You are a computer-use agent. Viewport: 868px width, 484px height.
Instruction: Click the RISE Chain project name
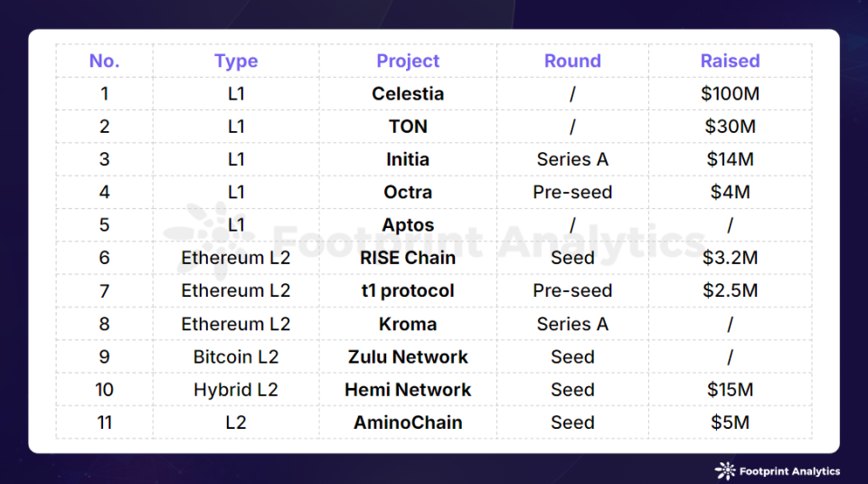click(x=408, y=258)
